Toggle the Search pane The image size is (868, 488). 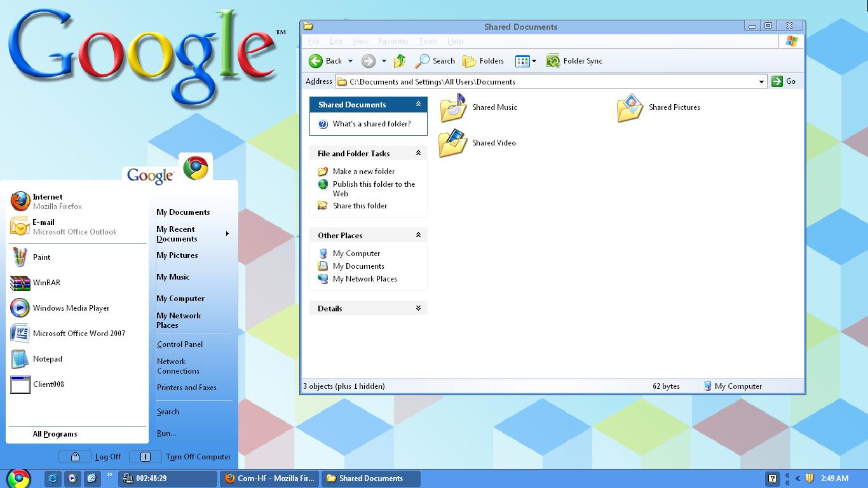(x=435, y=60)
